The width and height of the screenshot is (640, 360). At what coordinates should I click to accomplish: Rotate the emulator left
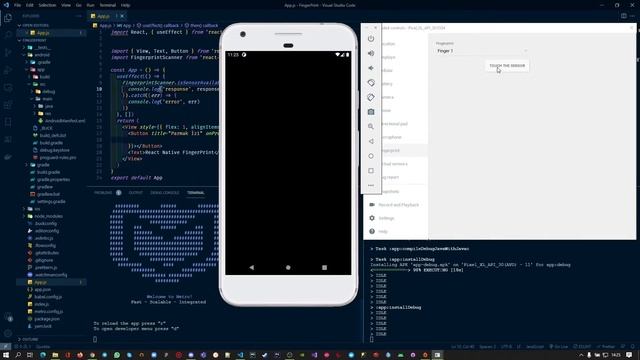371,82
